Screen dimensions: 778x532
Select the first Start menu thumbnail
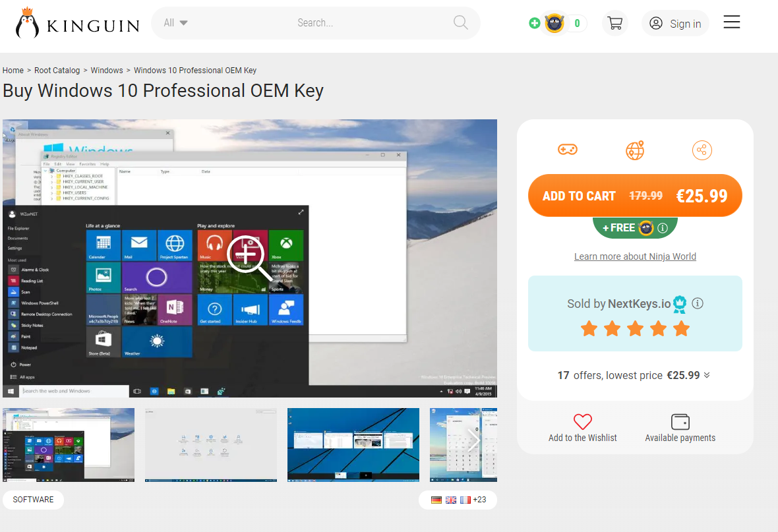tap(69, 445)
